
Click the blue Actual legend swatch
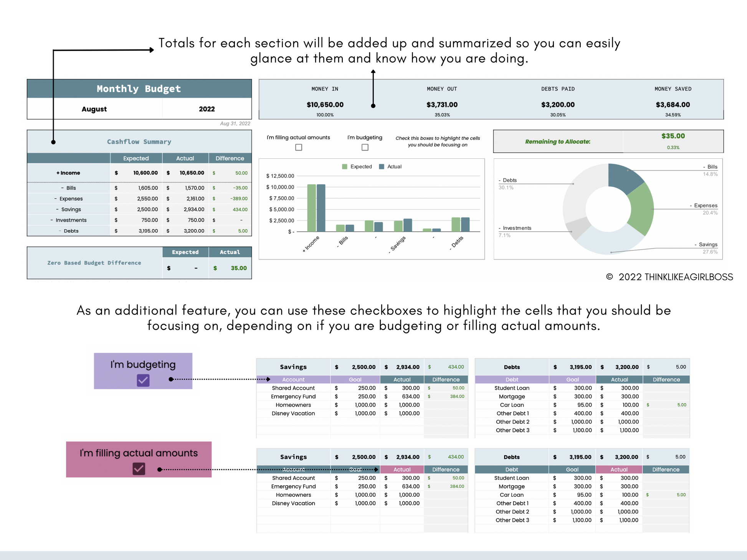pyautogui.click(x=382, y=166)
